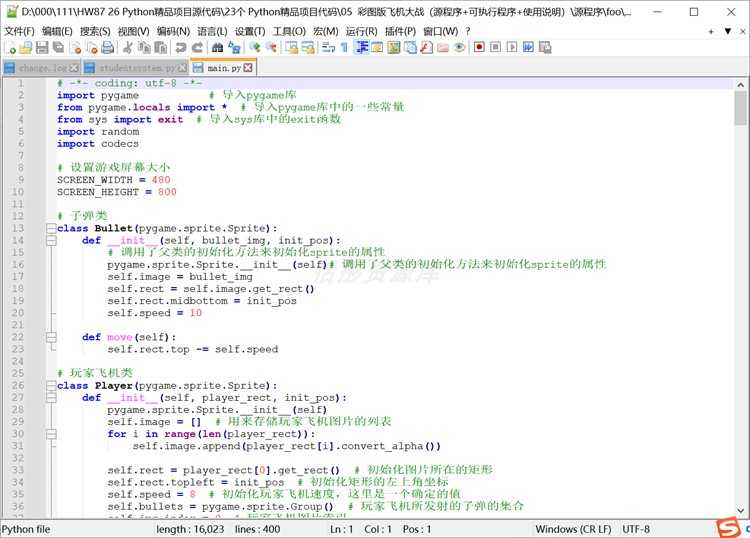Click the Sogou input method tray icon

point(728,528)
